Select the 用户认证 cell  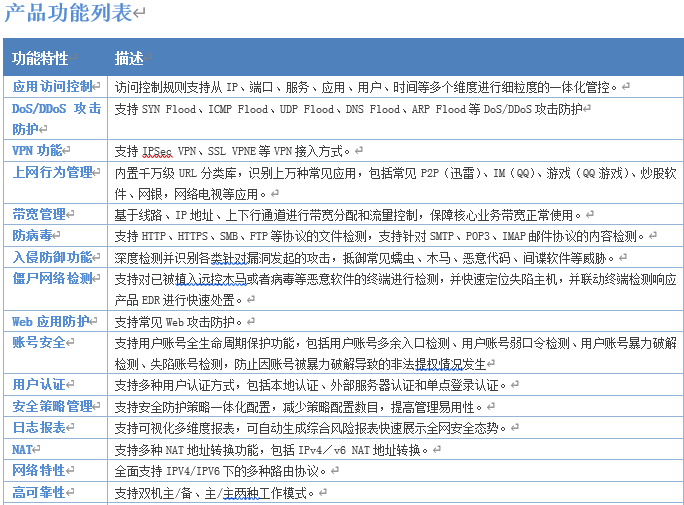click(55, 385)
